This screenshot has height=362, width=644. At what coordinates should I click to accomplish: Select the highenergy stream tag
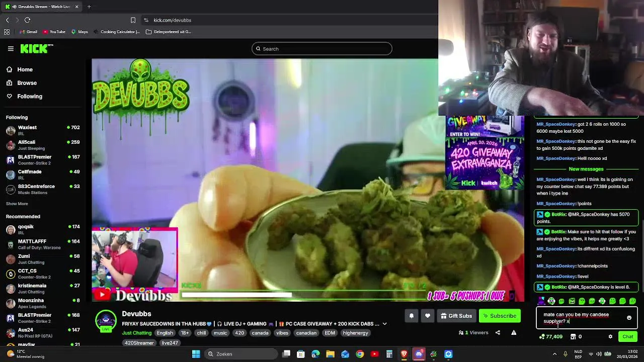[355, 333]
